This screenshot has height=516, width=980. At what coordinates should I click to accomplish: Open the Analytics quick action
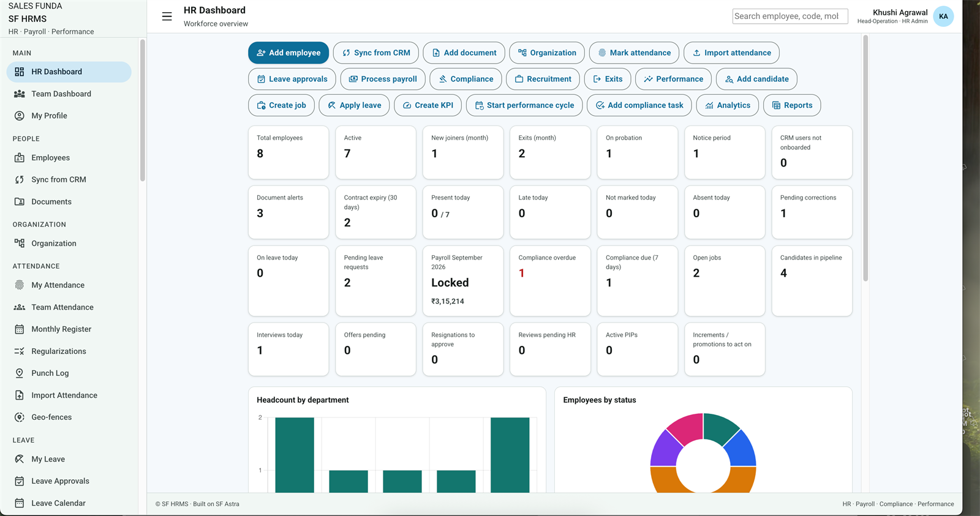pos(728,105)
